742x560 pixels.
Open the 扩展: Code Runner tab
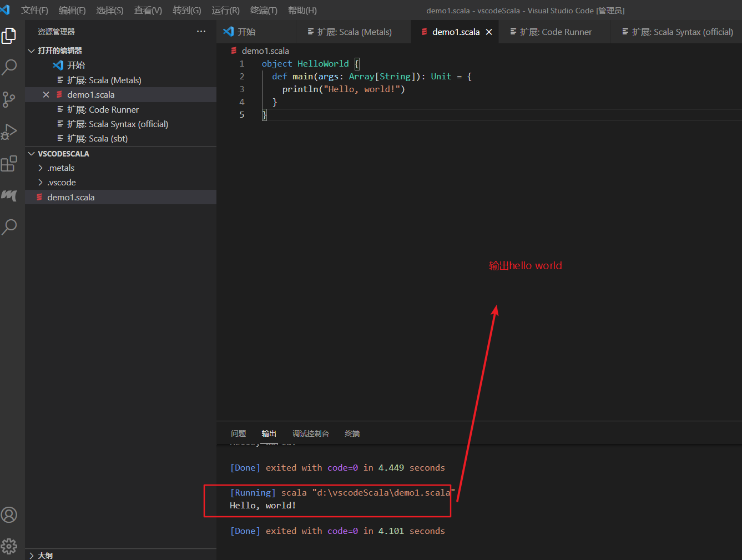pyautogui.click(x=554, y=32)
